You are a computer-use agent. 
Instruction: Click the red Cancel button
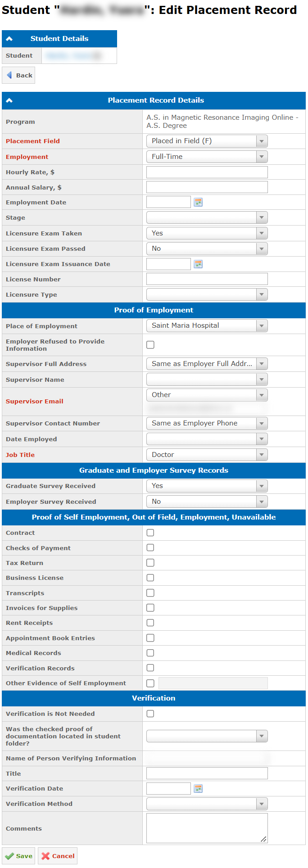pyautogui.click(x=58, y=856)
